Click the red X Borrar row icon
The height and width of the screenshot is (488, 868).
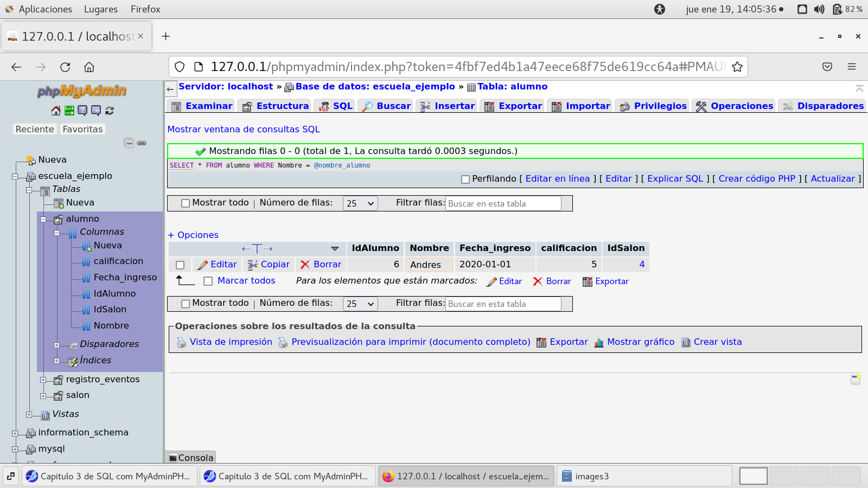305,265
